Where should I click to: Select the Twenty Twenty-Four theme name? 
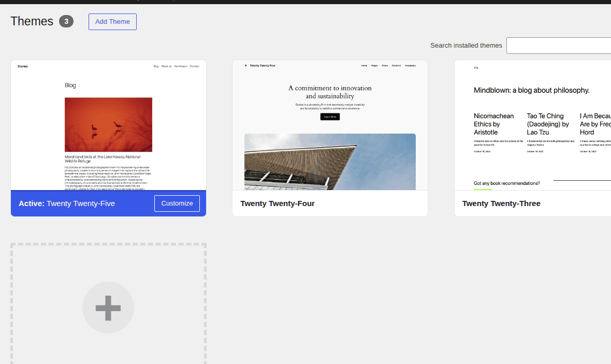(x=278, y=203)
